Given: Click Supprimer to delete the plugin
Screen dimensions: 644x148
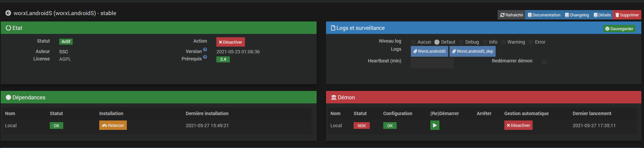Looking at the screenshot, I should 627,15.
